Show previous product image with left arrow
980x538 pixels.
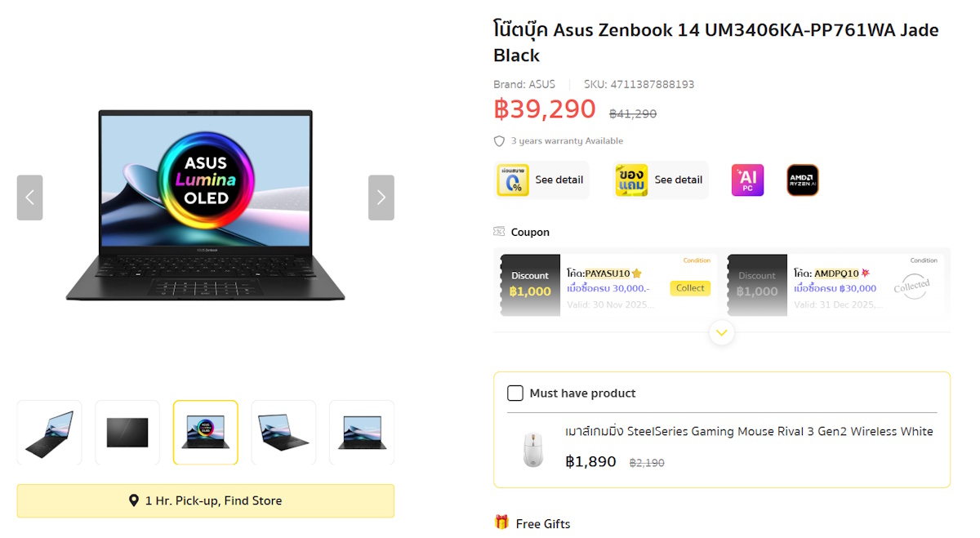coord(29,198)
